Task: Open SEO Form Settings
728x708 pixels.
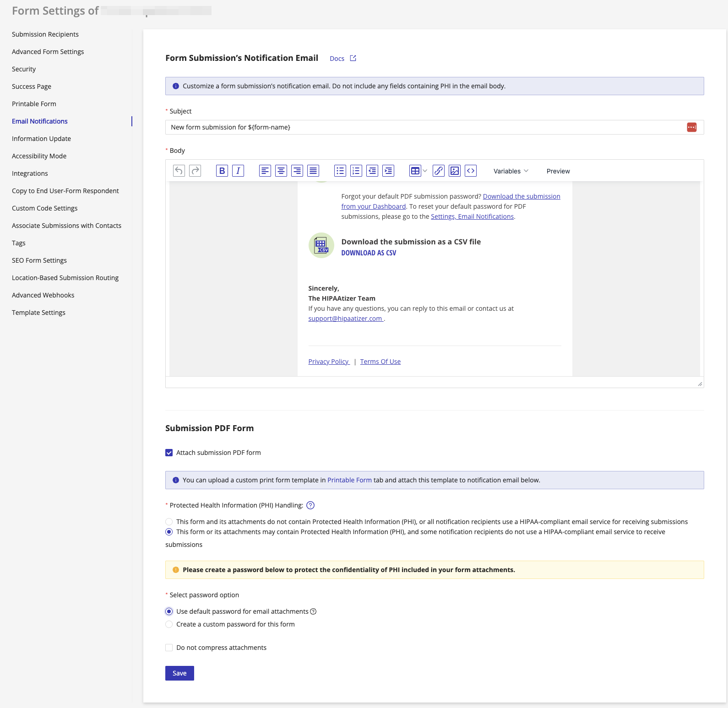Action: click(x=39, y=260)
